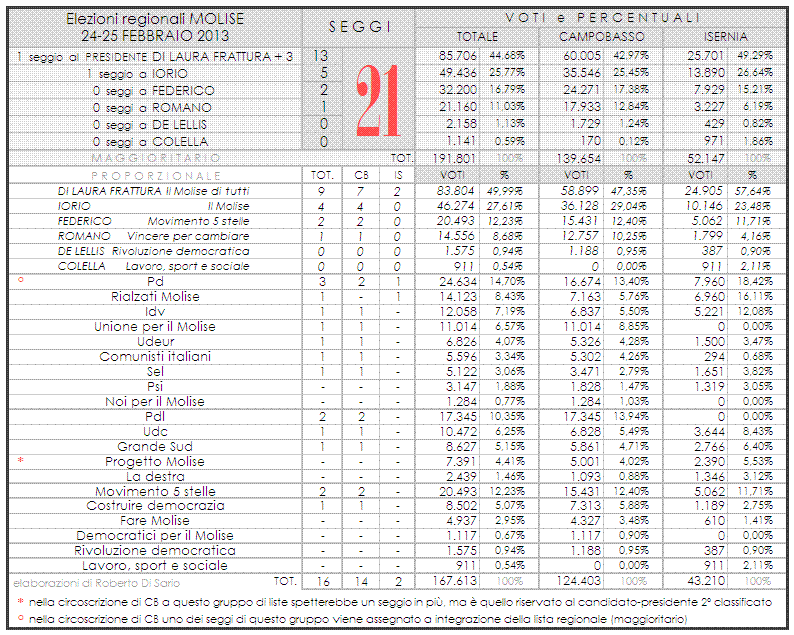
Task: Click the 'elaborazioni di Roberto Di Sario' credit
Action: tap(96, 583)
